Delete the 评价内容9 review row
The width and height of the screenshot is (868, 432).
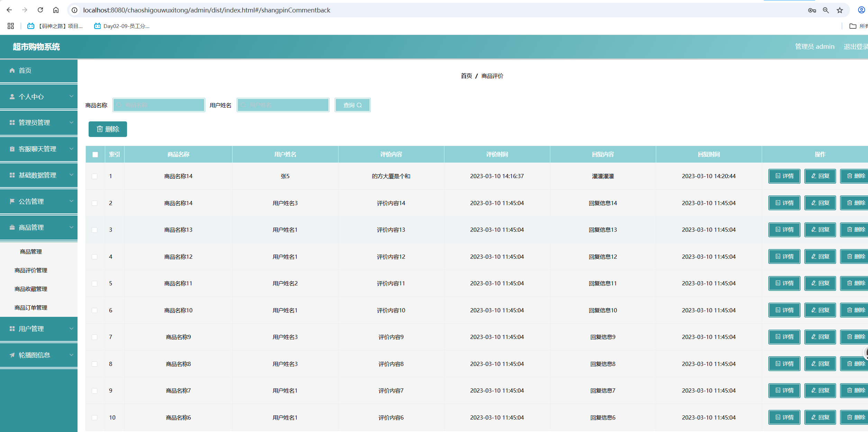(x=855, y=337)
